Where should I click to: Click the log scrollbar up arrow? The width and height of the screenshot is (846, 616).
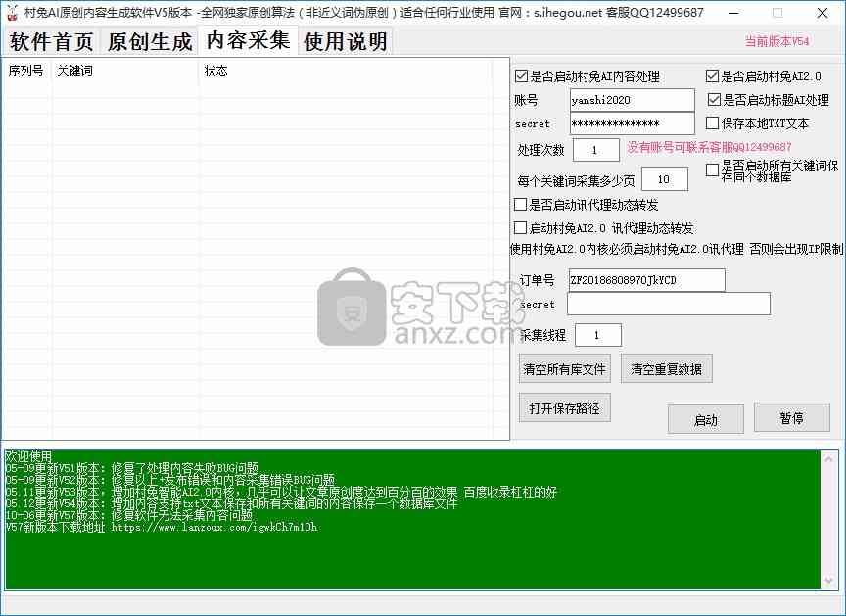pyautogui.click(x=829, y=459)
